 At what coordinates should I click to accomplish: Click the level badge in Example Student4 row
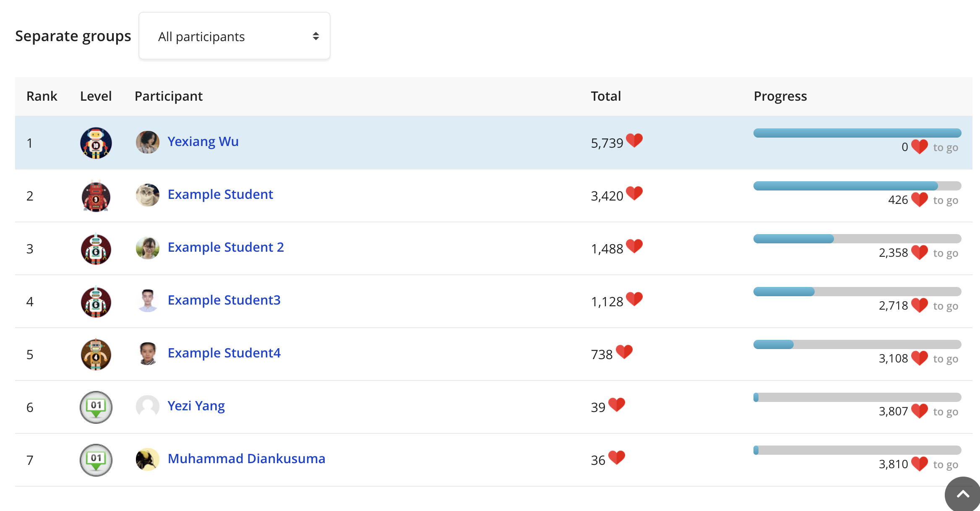(x=96, y=355)
